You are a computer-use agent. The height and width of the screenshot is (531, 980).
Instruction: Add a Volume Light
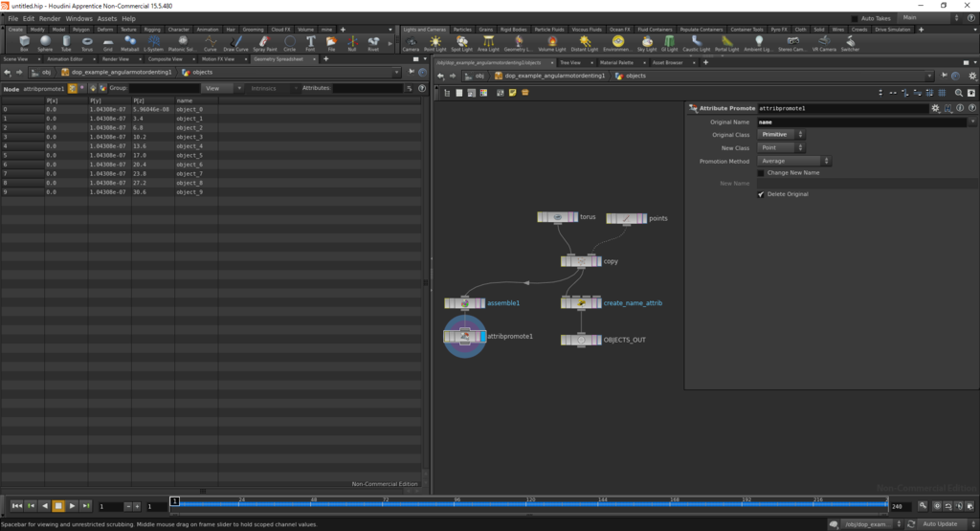[x=552, y=43]
